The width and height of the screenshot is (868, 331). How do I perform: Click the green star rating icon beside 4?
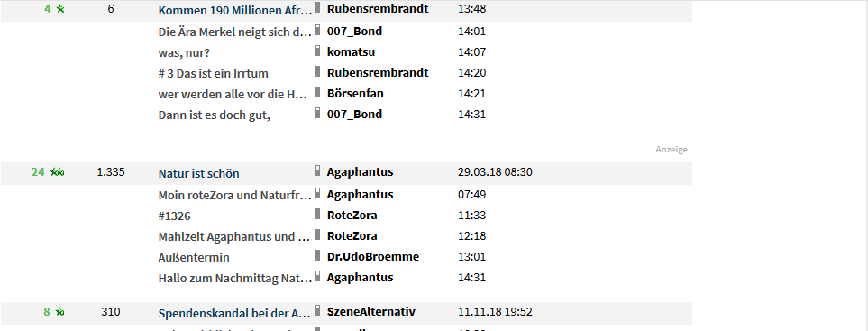(60, 9)
